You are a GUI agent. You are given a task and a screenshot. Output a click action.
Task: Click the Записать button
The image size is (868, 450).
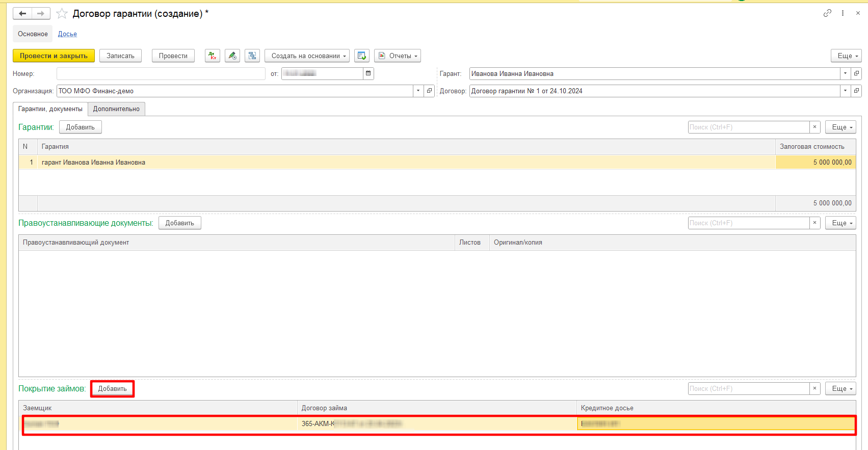coord(120,56)
